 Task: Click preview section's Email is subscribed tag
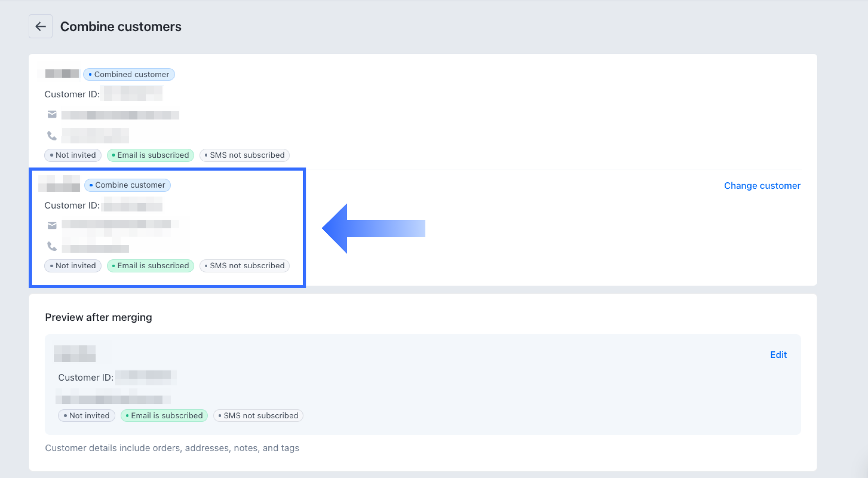coord(164,415)
